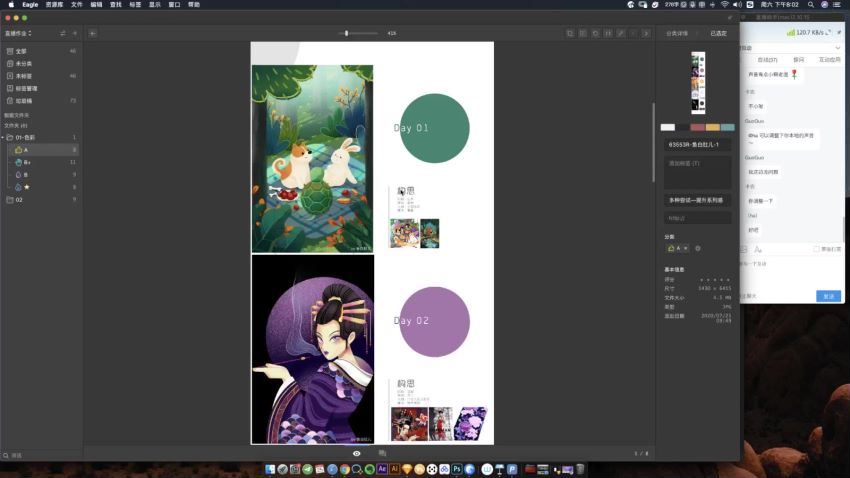Image resolution: width=850 pixels, height=478 pixels.
Task: Click the switch-library arrows icon in sidebar header
Action: pyautogui.click(x=63, y=34)
